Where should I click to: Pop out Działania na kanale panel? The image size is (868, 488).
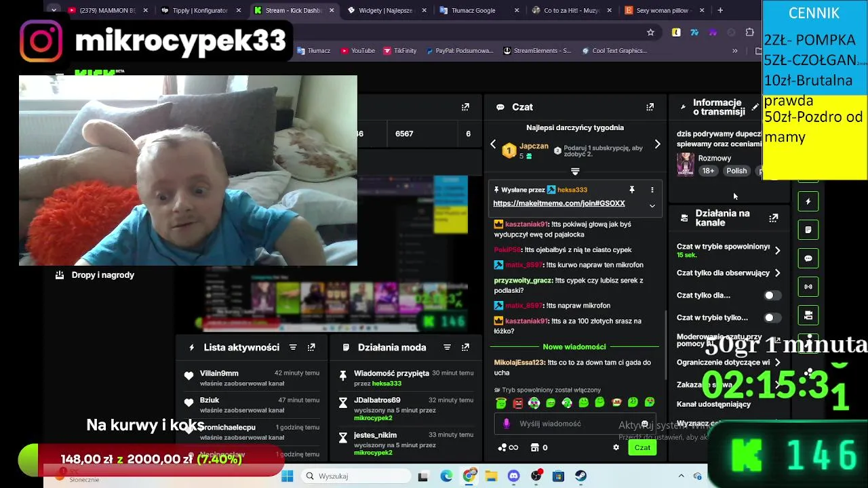click(773, 218)
